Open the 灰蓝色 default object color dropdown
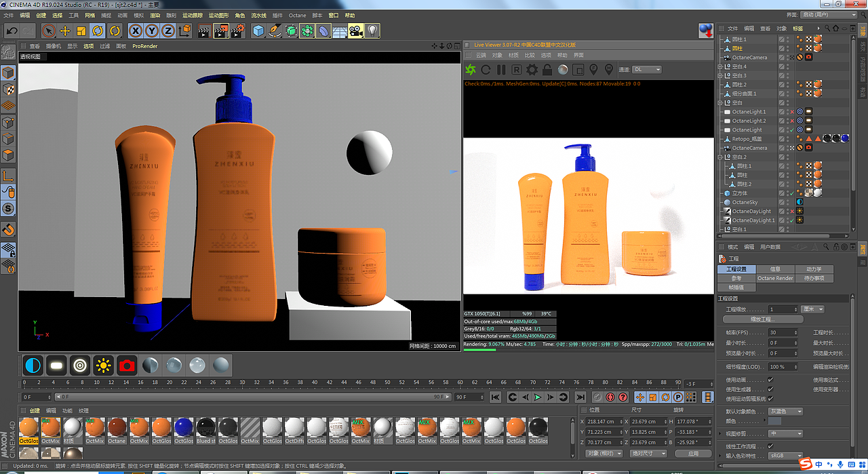868x474 pixels. (x=786, y=411)
